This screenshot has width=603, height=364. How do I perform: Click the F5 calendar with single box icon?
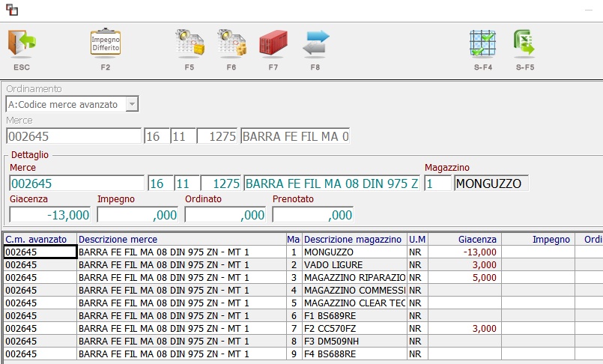(x=190, y=43)
